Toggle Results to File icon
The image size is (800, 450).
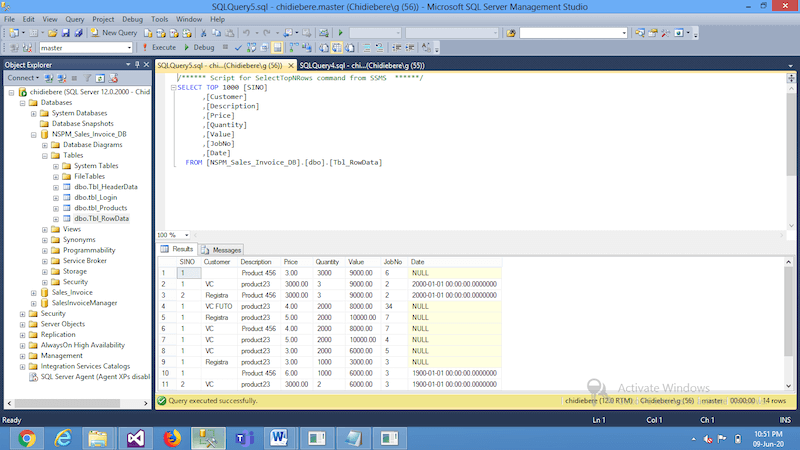tap(350, 47)
